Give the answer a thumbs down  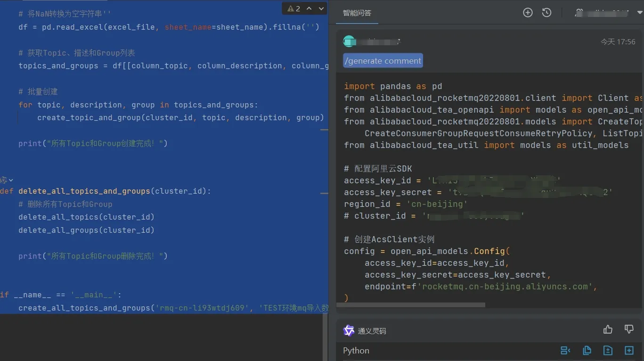[629, 329]
